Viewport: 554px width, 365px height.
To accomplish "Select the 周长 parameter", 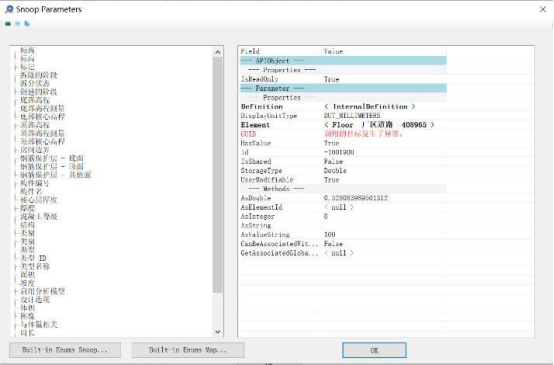I will 27,333.
